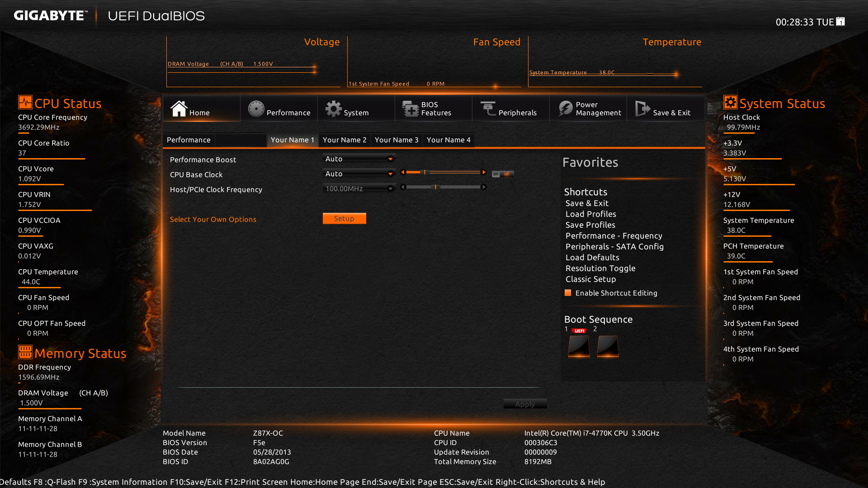Click the calendar icon next to clock
Screen dimensions: 868x488
pos(840,21)
